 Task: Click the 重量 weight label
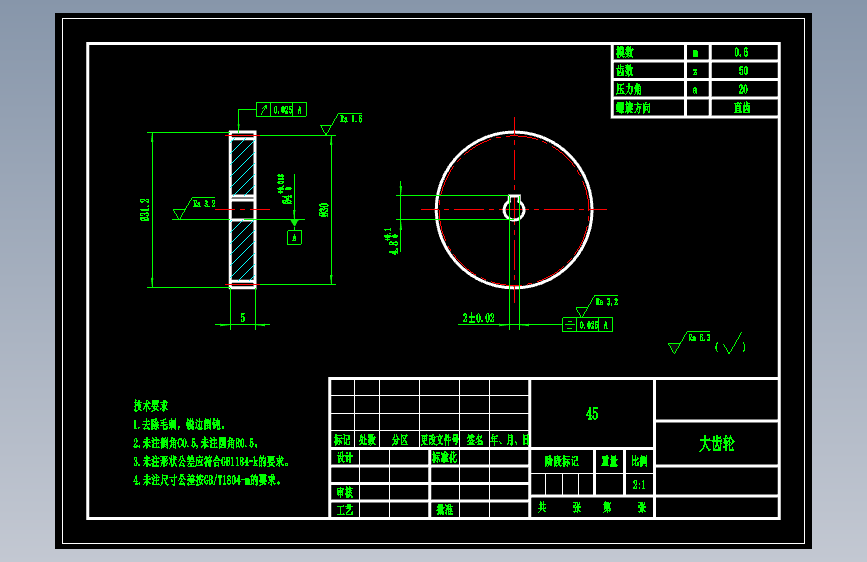609,461
